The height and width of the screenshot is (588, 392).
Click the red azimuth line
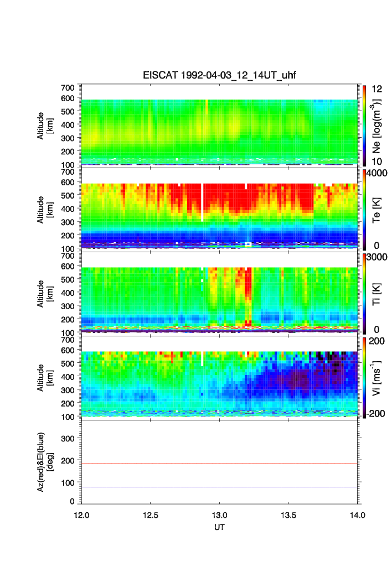[x=219, y=464]
